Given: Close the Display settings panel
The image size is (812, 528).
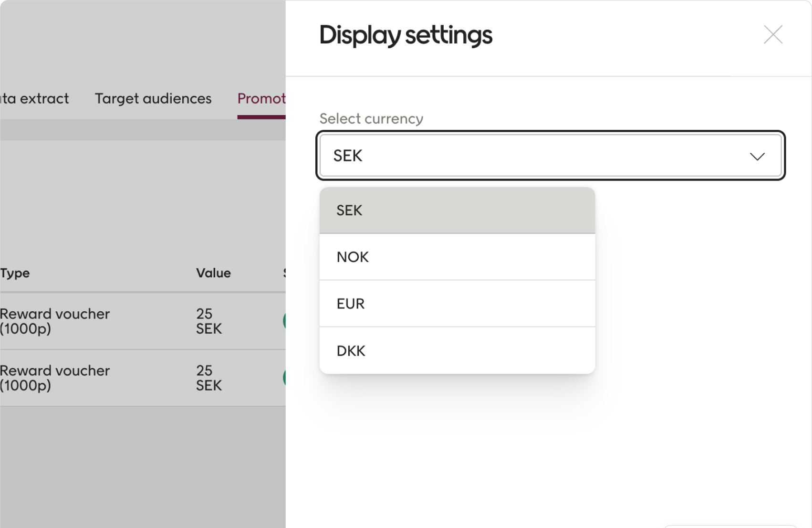Looking at the screenshot, I should (773, 35).
